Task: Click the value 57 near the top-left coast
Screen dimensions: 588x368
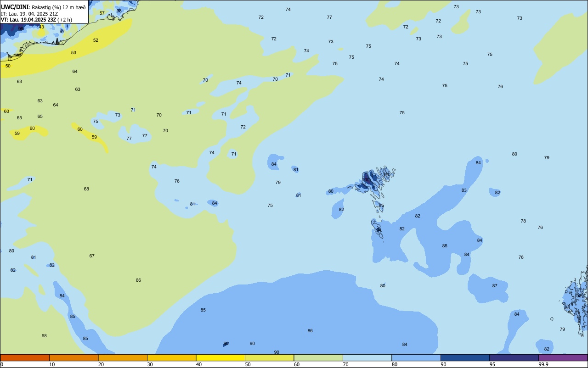Action: pos(102,13)
